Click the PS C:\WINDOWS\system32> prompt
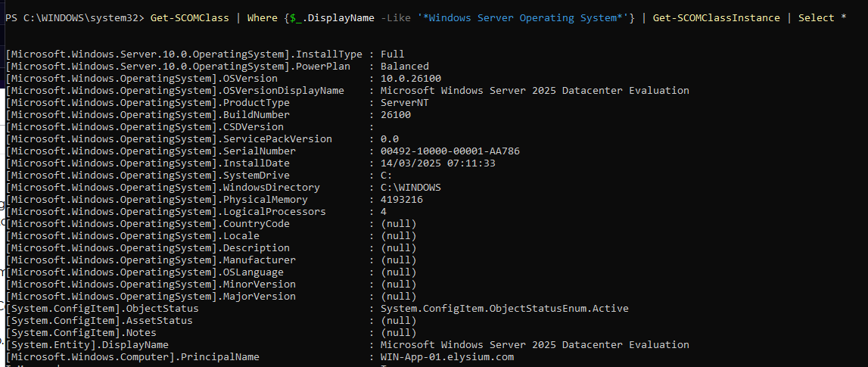This screenshot has height=367, width=868. pos(76,17)
